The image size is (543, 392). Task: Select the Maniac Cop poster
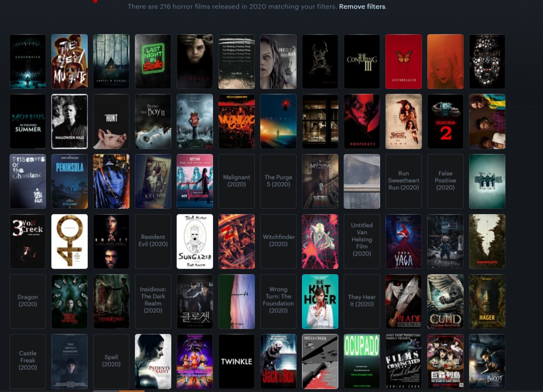click(237, 121)
